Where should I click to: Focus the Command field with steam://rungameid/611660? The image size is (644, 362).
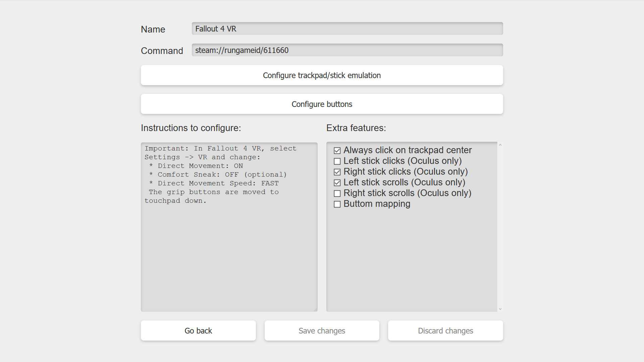pyautogui.click(x=347, y=50)
